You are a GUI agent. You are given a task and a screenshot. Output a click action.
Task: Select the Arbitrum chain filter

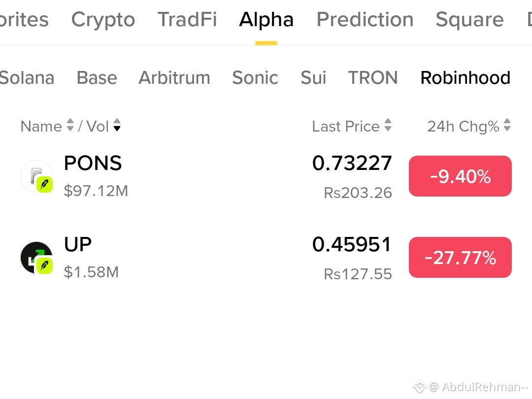point(174,78)
